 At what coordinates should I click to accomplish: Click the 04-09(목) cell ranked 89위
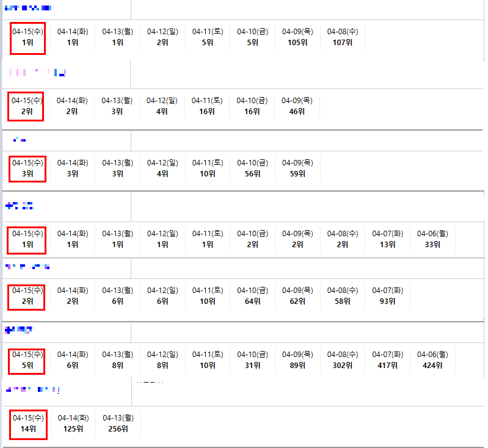(x=297, y=360)
